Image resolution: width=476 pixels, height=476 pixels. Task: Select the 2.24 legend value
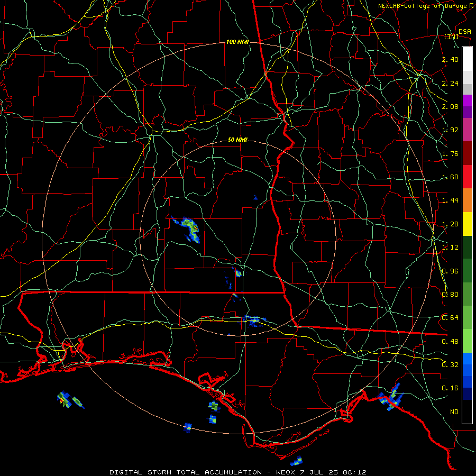click(x=450, y=83)
